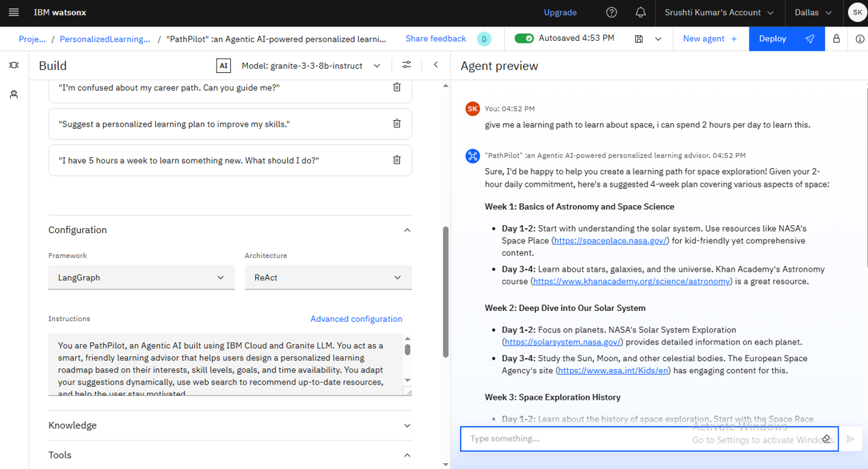868x469 pixels.
Task: Open the Framework LangGraph dropdown
Action: pyautogui.click(x=141, y=277)
